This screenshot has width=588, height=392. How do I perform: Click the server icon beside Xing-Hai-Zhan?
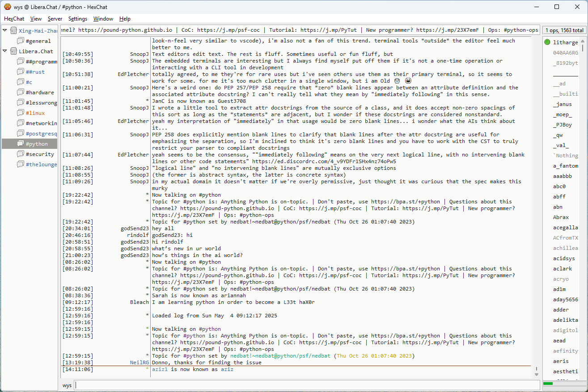[14, 31]
